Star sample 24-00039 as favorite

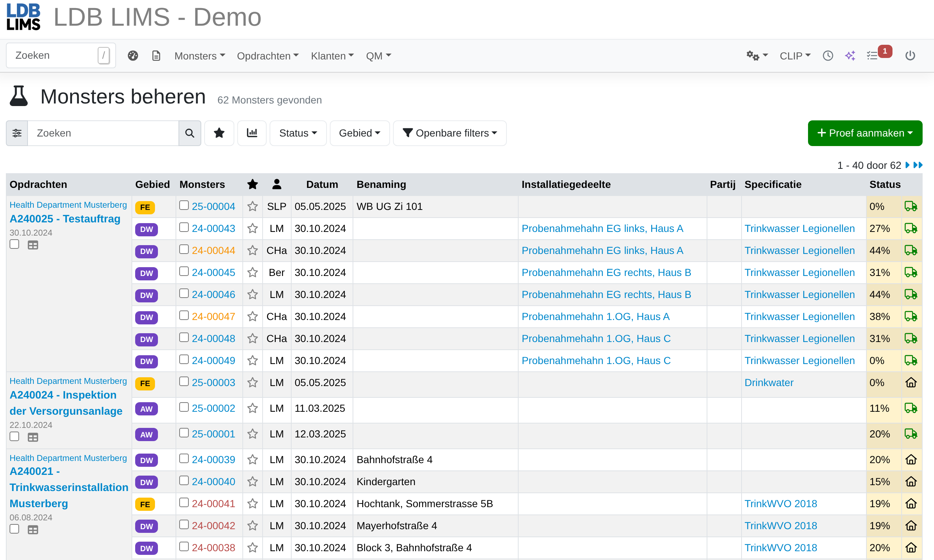pos(253,459)
